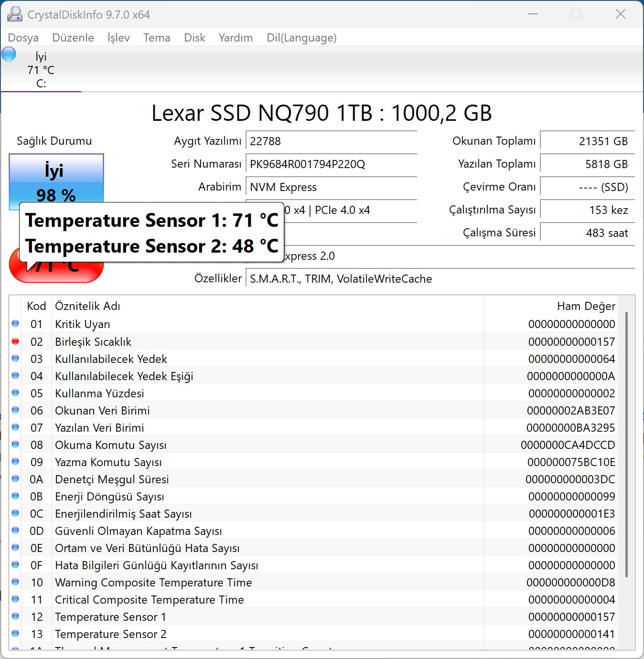Screen dimensions: 644x659
Task: Click the CrystalDiskInfo app icon in title bar
Action: coord(14,14)
